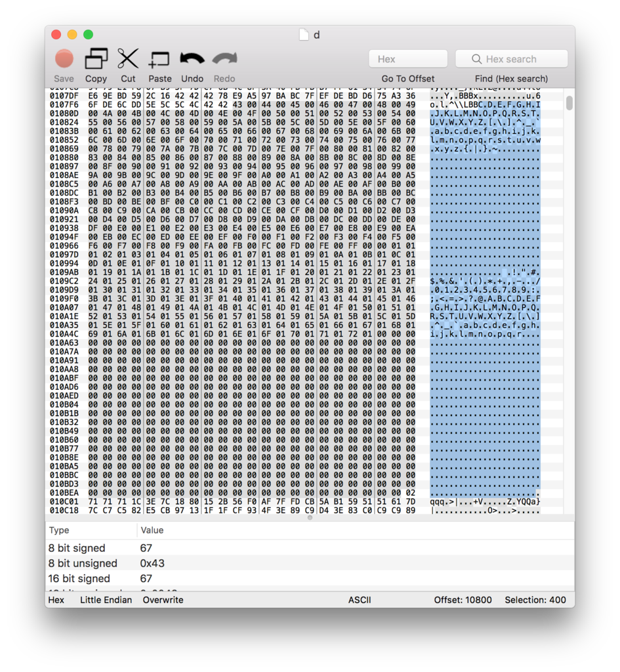
Task: Click the document icon in title bar
Action: (x=304, y=35)
